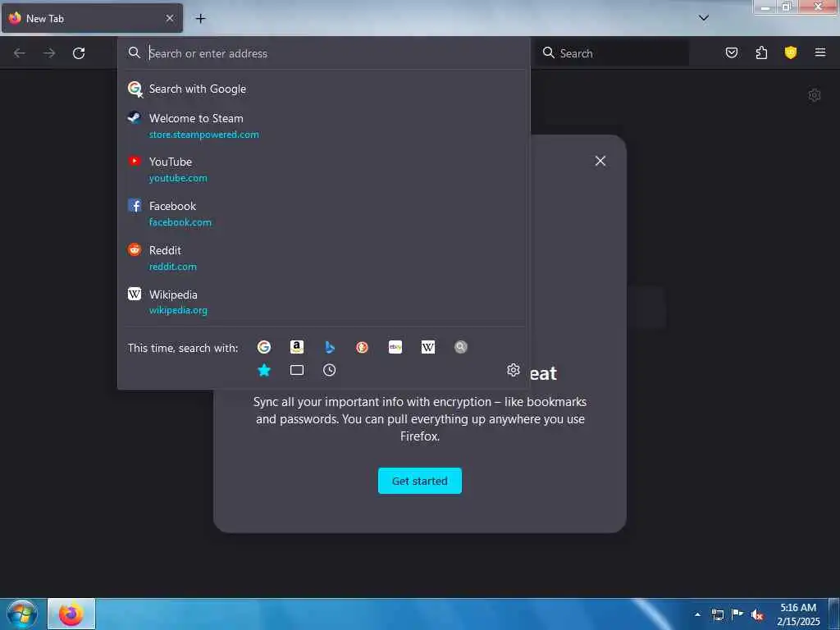This screenshot has height=630, width=840.
Task: Click Firefox in the taskbar
Action: click(71, 614)
